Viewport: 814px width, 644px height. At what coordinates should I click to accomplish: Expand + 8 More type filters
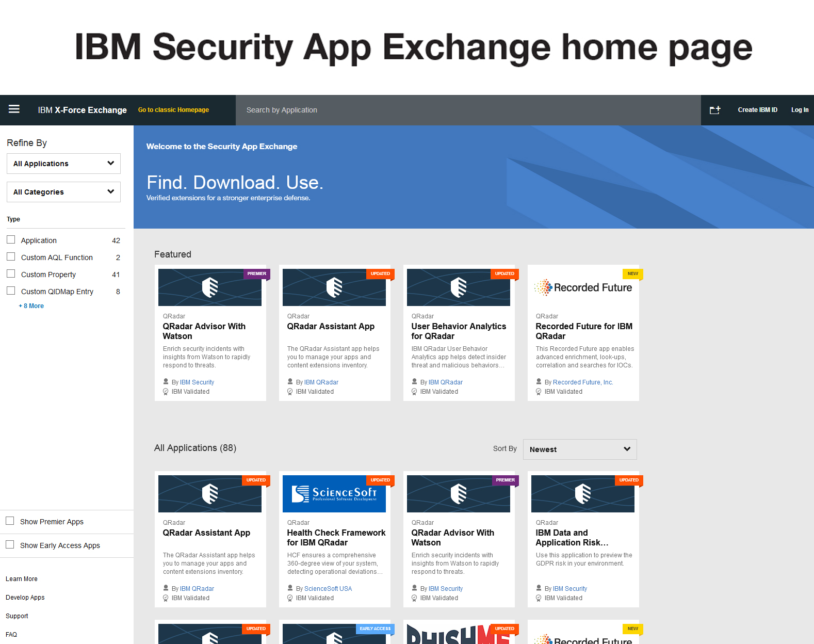pos(31,306)
